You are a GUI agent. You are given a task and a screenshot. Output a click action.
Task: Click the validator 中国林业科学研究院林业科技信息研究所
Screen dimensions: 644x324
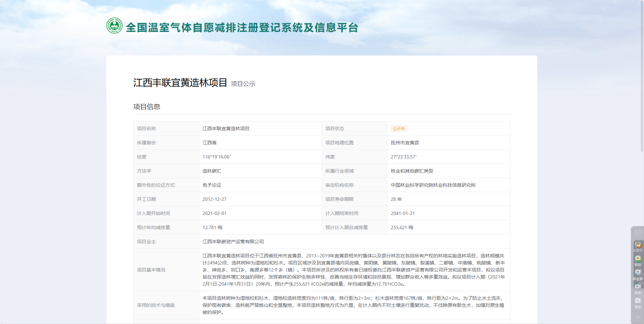pyautogui.click(x=433, y=185)
